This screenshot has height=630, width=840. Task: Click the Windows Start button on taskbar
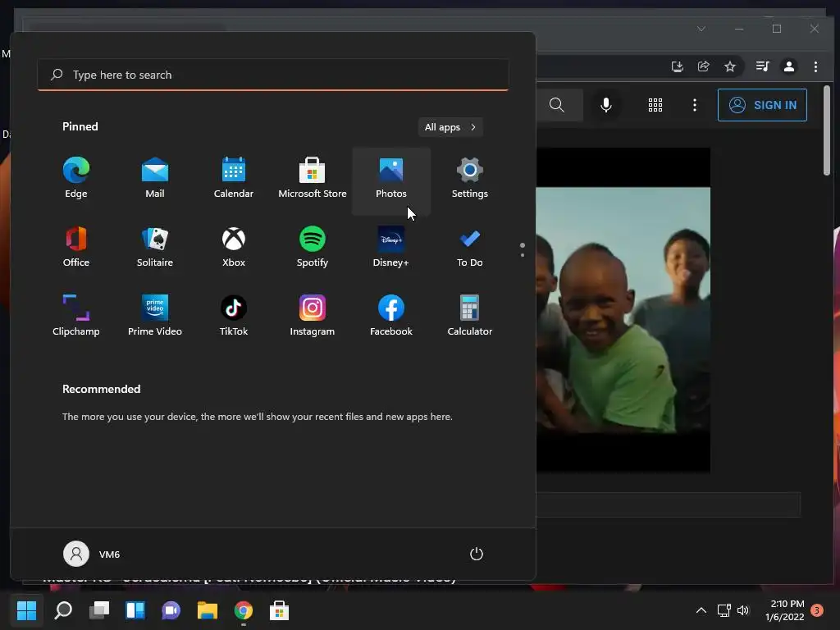click(27, 610)
